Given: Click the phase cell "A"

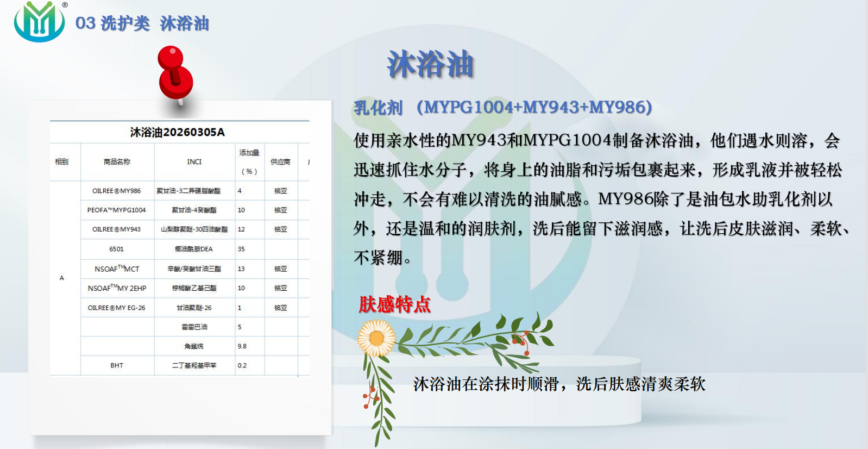Looking at the screenshot, I should 62,278.
